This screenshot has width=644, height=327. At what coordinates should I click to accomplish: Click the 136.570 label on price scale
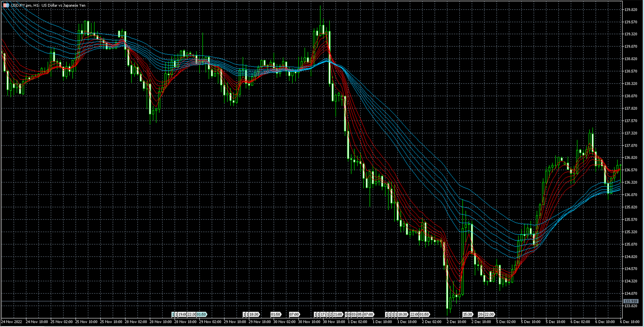[630, 170]
